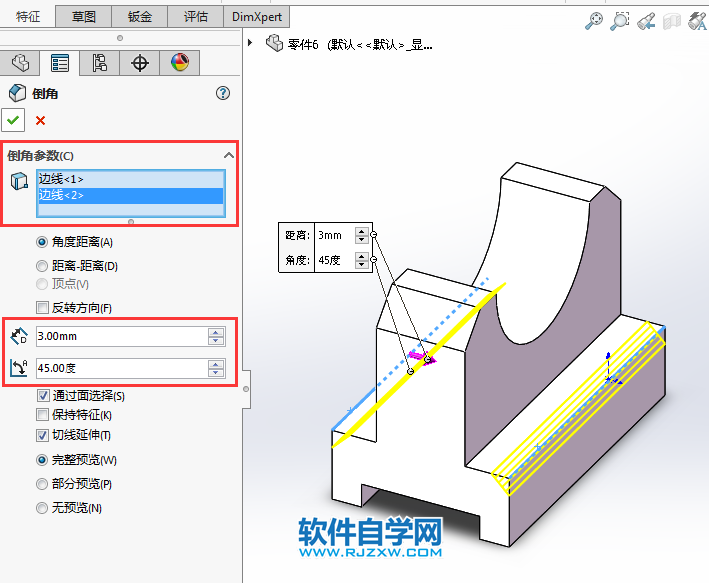Open chamfer help question mark
Viewport: 709px width, 583px height.
(x=223, y=93)
